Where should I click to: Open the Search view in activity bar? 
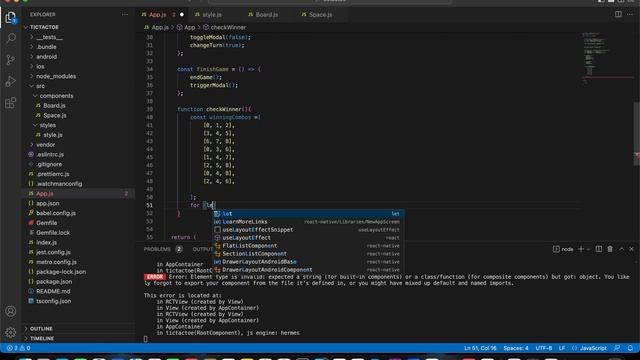tap(11, 38)
